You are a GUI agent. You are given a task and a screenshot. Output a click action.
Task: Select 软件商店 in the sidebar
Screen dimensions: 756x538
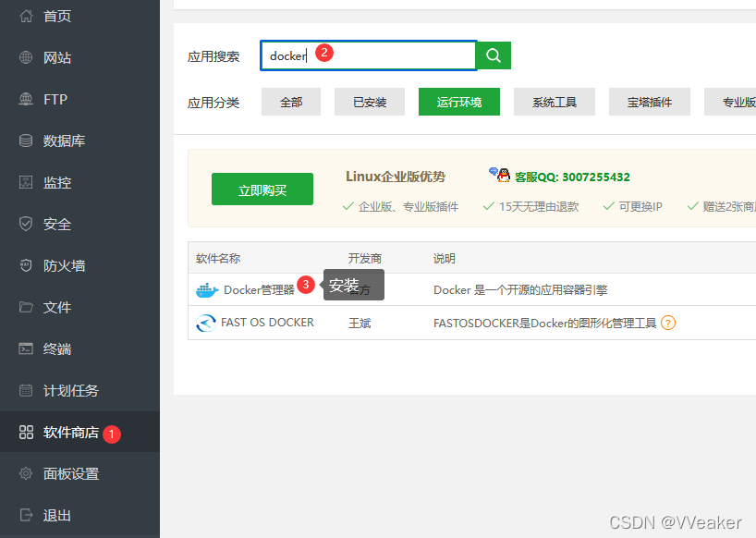(x=79, y=432)
